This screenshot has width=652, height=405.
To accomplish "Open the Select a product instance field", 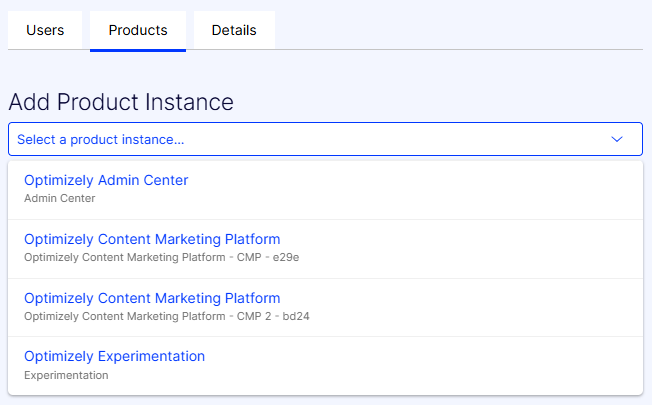I will [325, 139].
